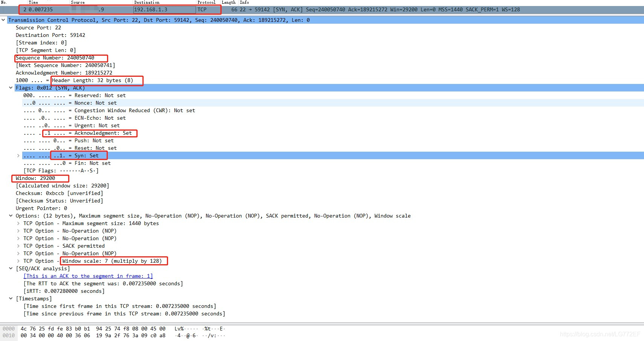The image size is (644, 341).
Task: Select Destination Port: 59142 field
Action: [x=50, y=35]
